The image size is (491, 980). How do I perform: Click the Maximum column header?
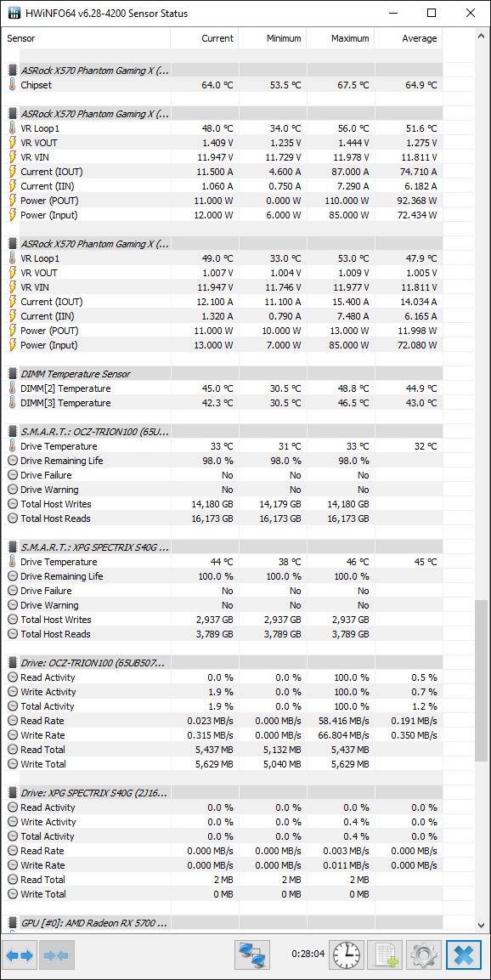click(341, 38)
